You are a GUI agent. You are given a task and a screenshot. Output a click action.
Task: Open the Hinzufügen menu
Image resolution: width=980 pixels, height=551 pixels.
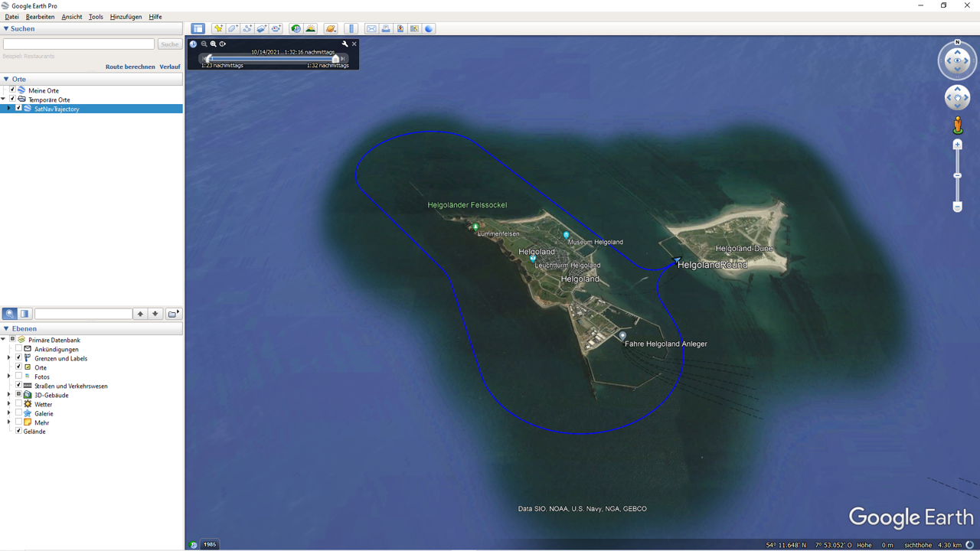pyautogui.click(x=126, y=17)
